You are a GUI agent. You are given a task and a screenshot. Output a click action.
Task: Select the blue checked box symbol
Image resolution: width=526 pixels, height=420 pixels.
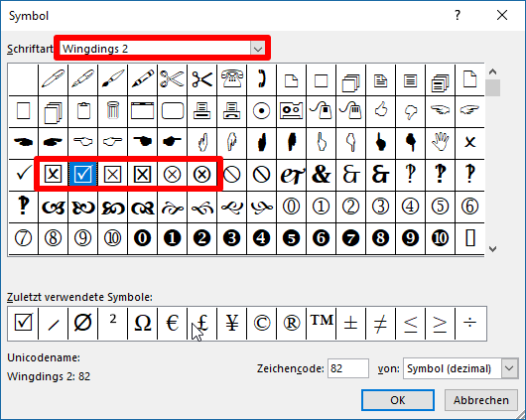(83, 174)
